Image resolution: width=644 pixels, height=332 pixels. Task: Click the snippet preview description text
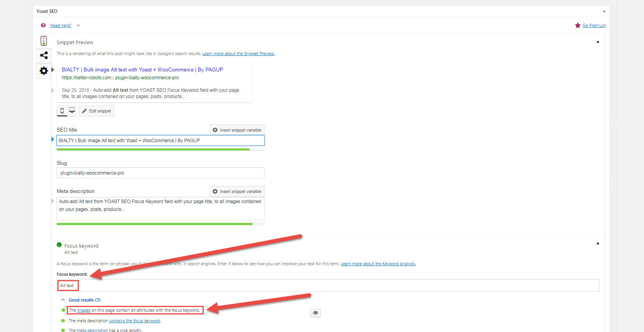[151, 93]
